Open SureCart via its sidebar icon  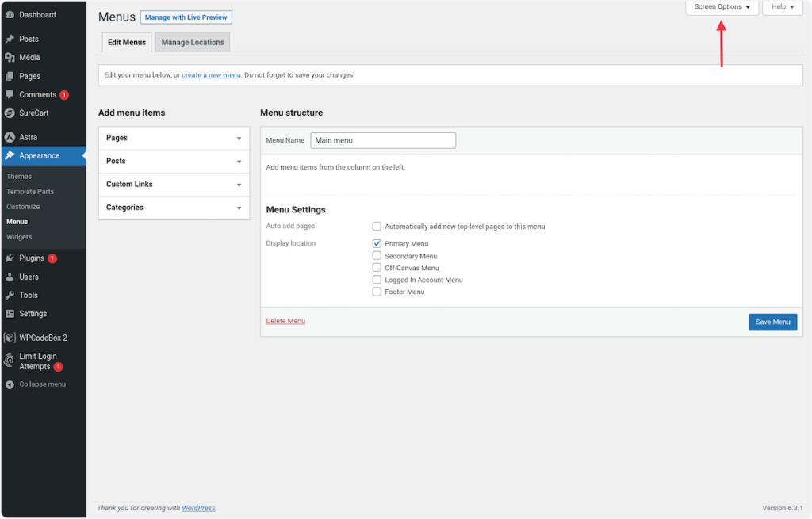point(10,113)
